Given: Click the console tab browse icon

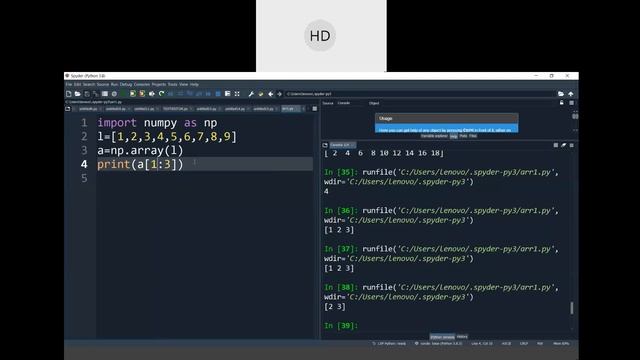Looking at the screenshot, I should (325, 145).
